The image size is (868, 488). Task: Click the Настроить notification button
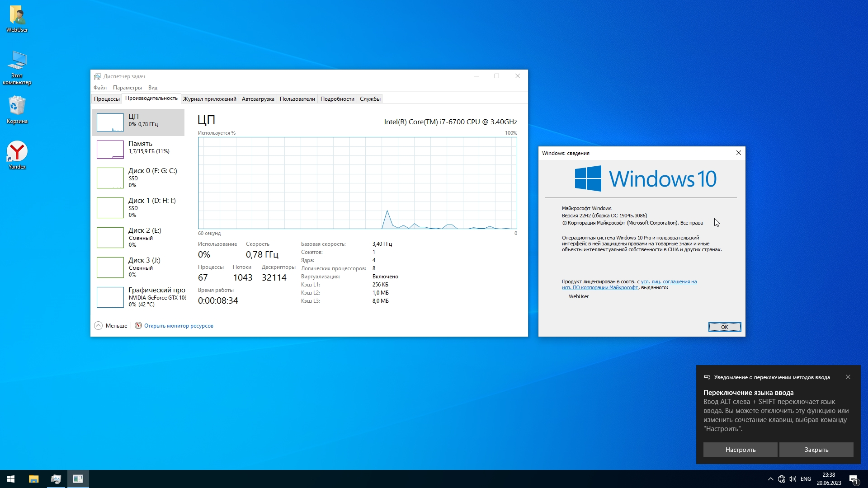tap(740, 450)
